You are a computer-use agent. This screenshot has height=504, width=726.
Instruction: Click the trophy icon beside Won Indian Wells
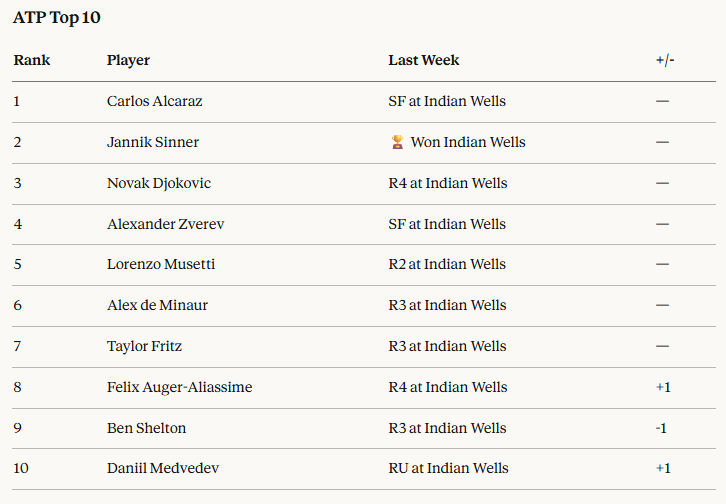(397, 142)
